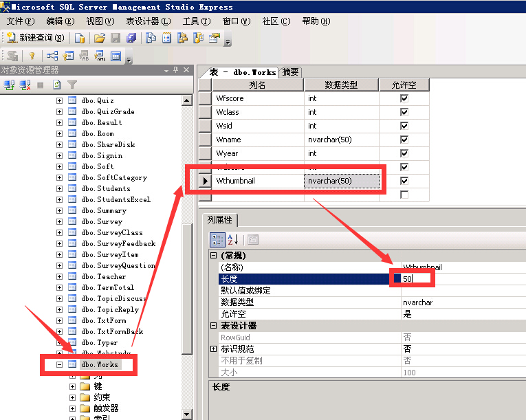Open the 帮助(H) menu

point(316,21)
